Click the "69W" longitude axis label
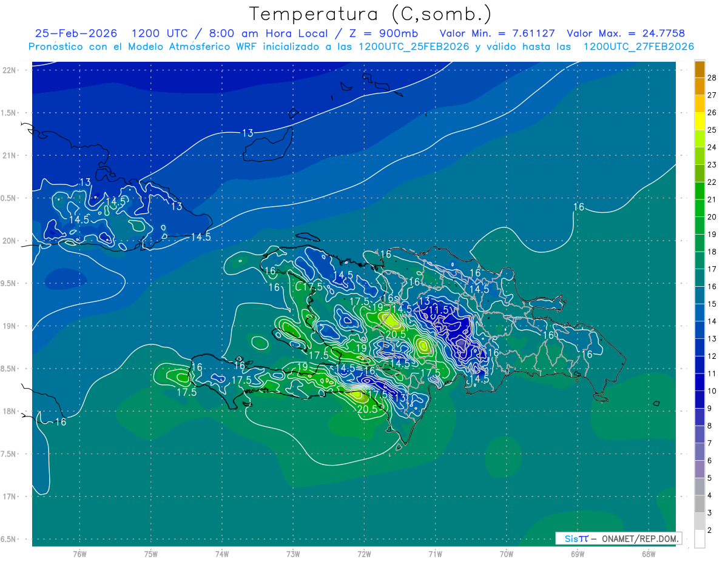Viewport: 728px width, 562px height. coord(577,554)
